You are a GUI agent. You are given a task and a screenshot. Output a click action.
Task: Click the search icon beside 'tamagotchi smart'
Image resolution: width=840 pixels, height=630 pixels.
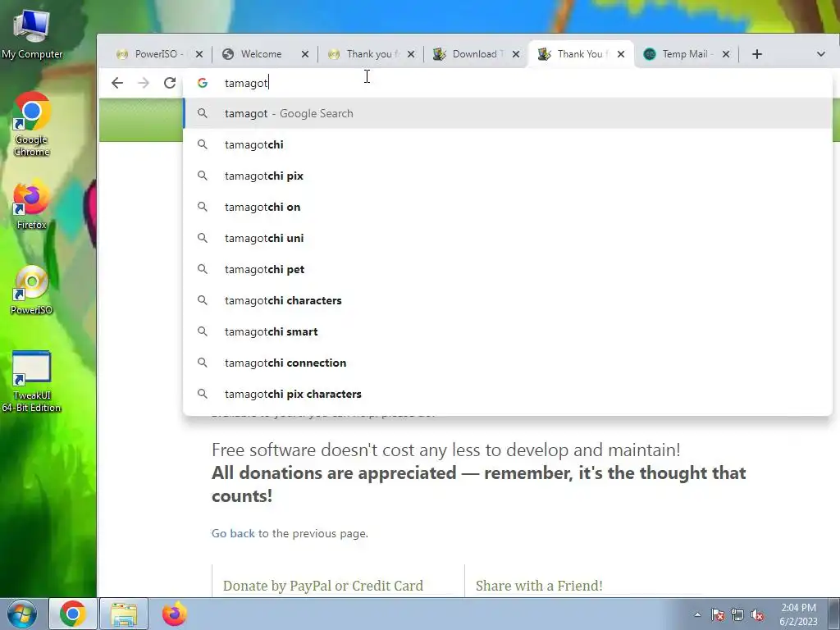pos(203,331)
